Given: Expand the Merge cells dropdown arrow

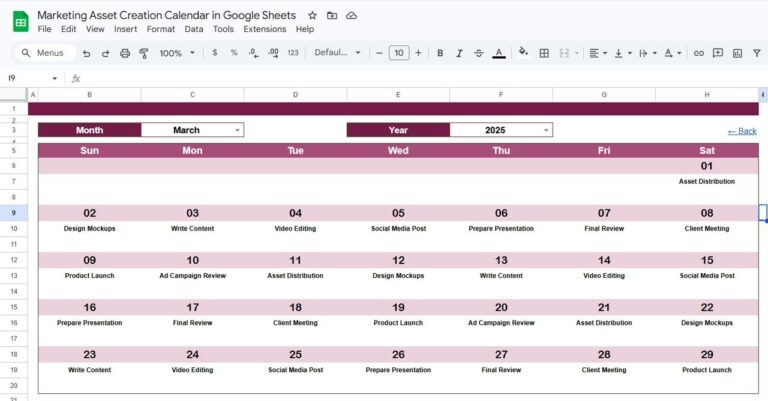Looking at the screenshot, I should coord(576,53).
